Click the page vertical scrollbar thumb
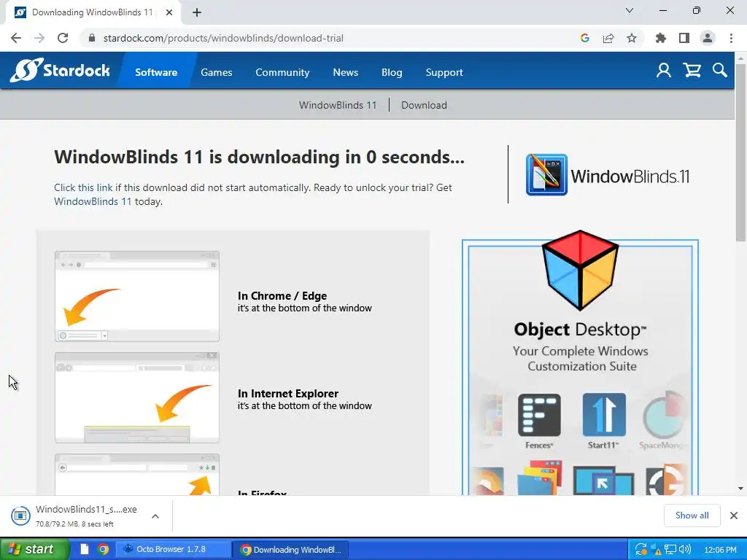 point(740,152)
